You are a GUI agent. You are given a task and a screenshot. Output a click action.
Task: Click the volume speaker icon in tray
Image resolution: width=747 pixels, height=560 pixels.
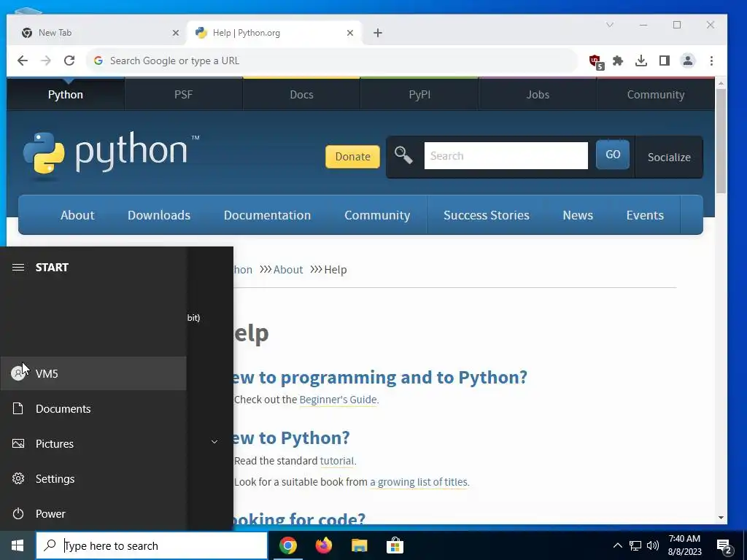(x=653, y=545)
